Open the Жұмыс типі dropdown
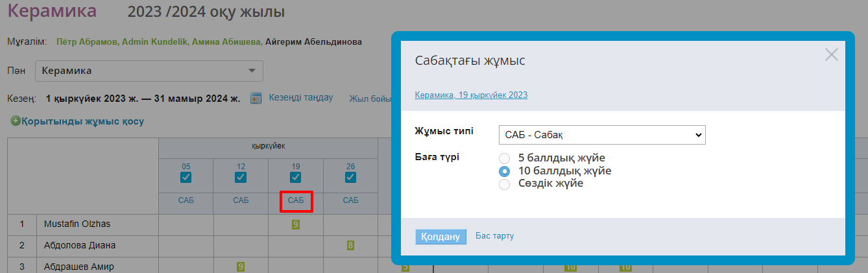The height and width of the screenshot is (273, 868). (602, 135)
